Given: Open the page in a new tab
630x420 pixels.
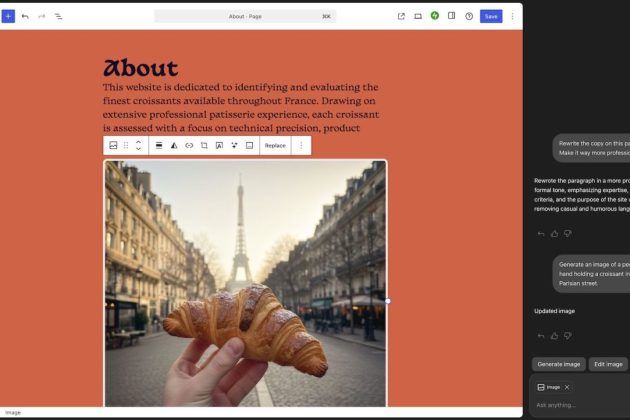Looking at the screenshot, I should [x=401, y=16].
